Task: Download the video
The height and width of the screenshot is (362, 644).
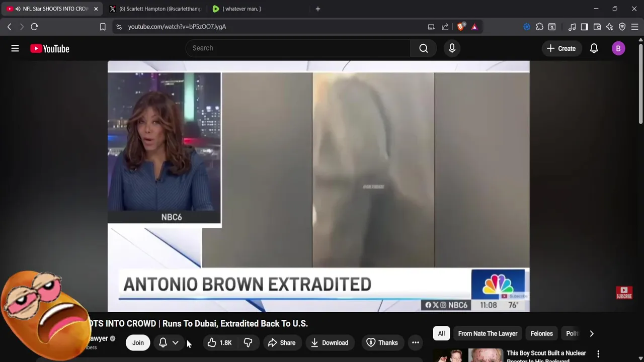Action: (330, 343)
